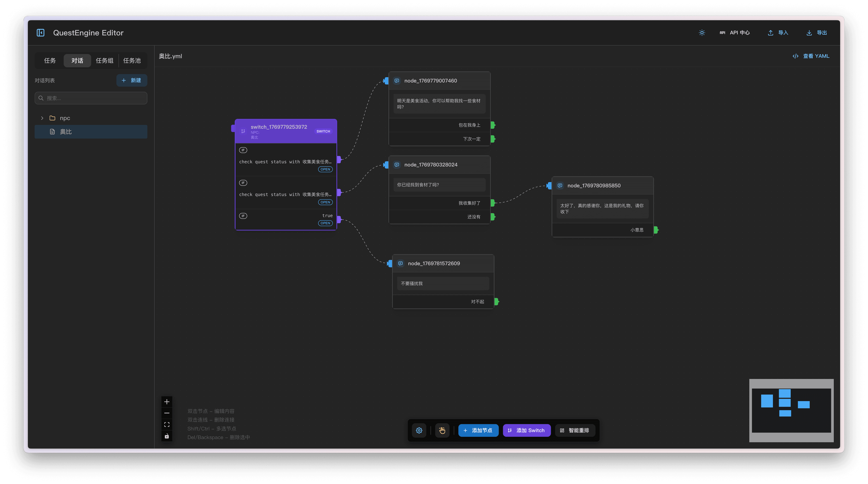Click the 导出 export button
This screenshot has height=484, width=868.
pos(816,33)
